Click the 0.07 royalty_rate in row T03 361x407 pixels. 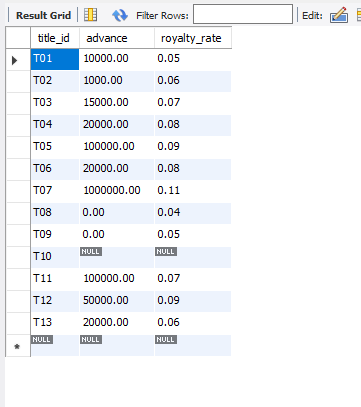[x=193, y=103]
